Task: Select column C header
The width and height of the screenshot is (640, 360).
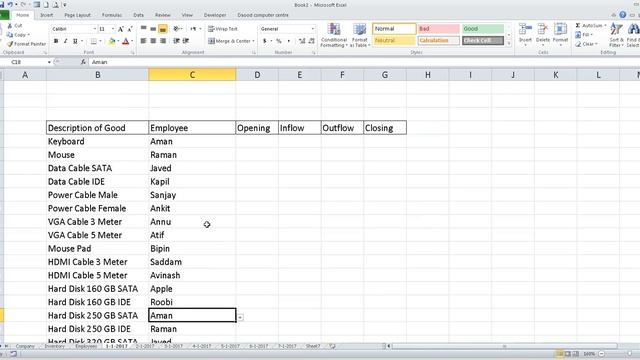Action: (x=192, y=75)
